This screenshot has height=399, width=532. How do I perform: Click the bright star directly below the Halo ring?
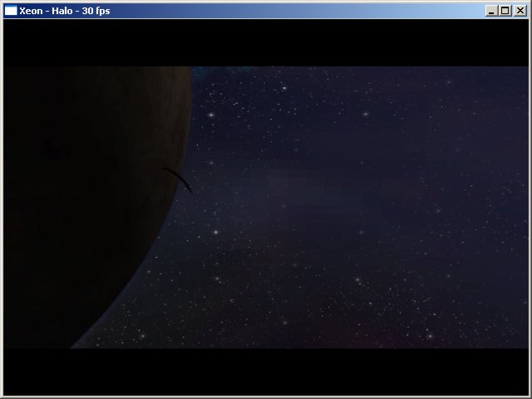coord(215,231)
